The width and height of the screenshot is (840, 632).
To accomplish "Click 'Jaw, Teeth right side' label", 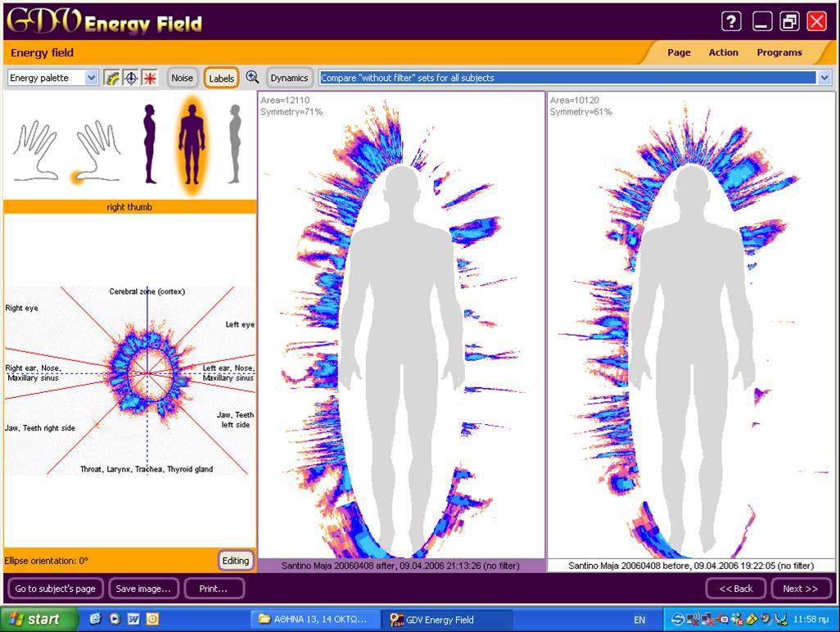I will pos(40,427).
